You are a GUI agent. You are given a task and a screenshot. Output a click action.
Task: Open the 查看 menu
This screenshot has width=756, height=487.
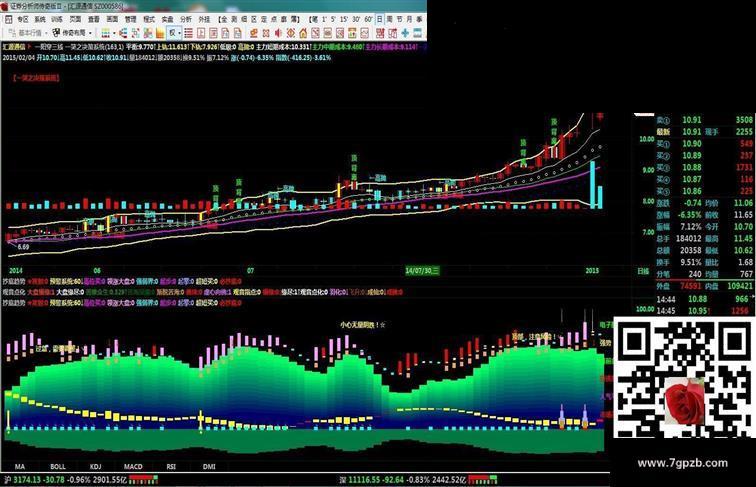(94, 19)
